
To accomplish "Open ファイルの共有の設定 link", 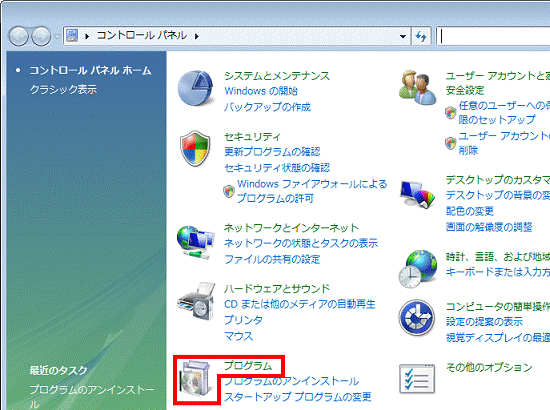I will pos(272,259).
